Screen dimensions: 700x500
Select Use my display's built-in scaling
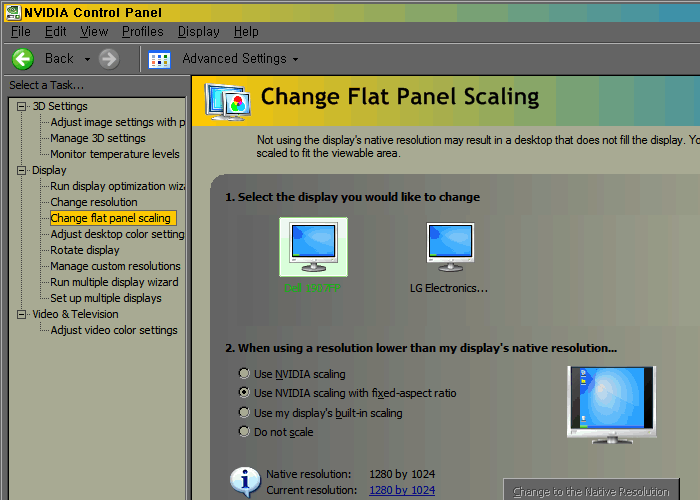244,412
